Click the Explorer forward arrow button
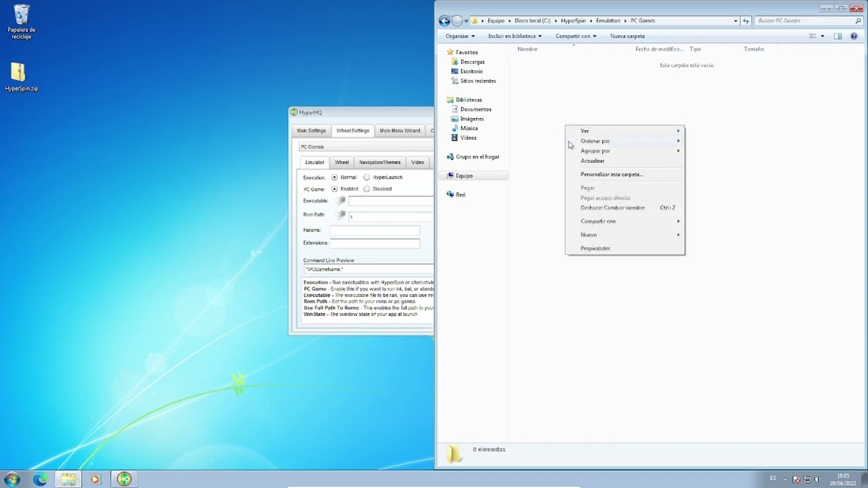 [x=457, y=21]
